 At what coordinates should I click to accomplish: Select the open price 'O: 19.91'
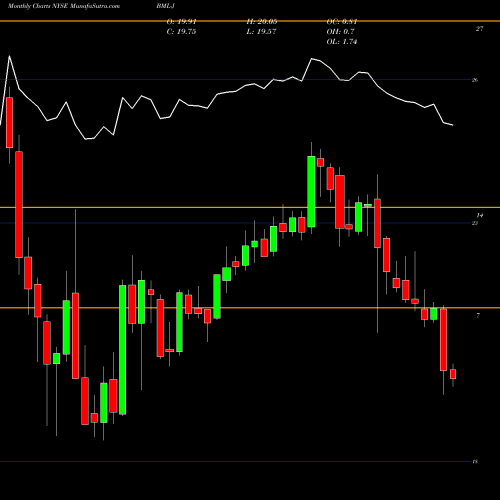coord(181,22)
